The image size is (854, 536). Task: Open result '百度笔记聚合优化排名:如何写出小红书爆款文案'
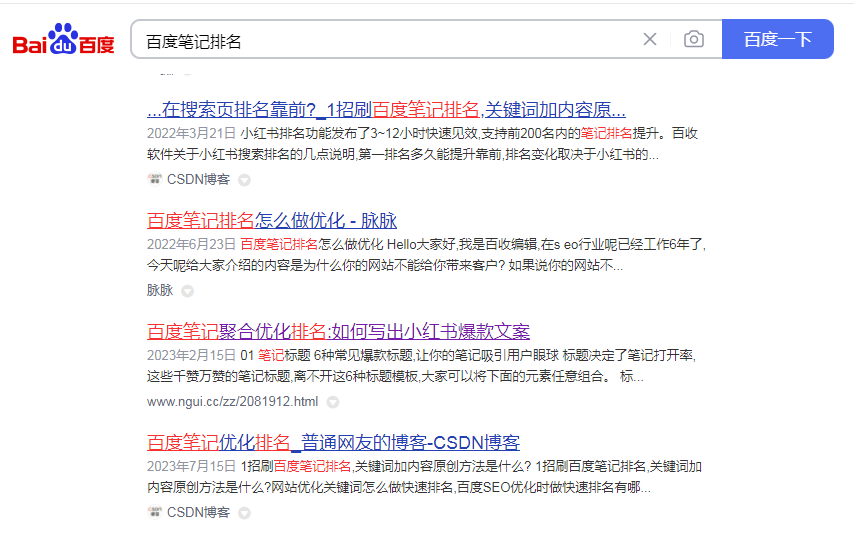(x=338, y=331)
